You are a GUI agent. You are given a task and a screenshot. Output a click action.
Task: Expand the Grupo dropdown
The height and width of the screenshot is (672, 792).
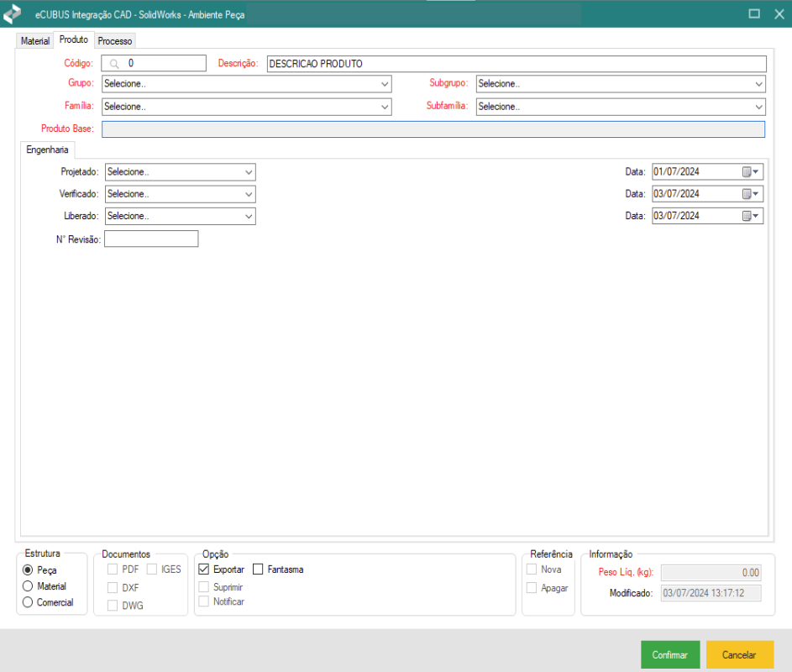click(385, 84)
